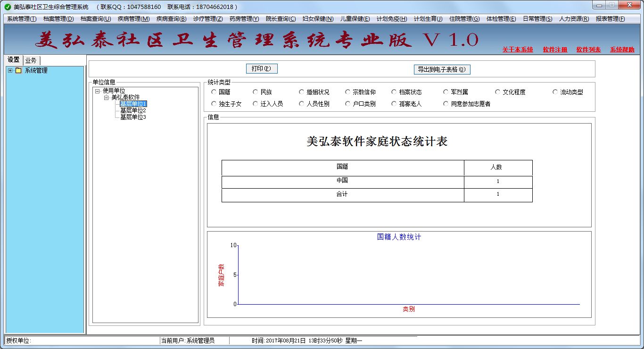Select 美弘泰软件 node in unit tree
The width and height of the screenshot is (644, 349).
click(x=125, y=97)
